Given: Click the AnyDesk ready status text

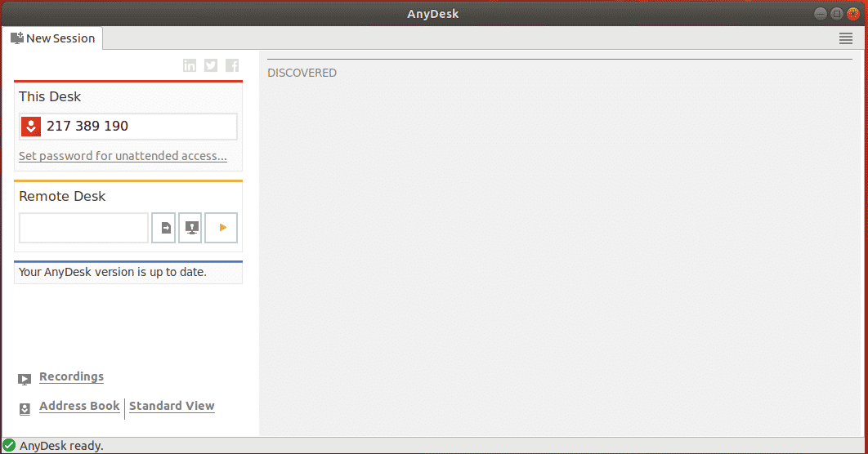Looking at the screenshot, I should point(61,446).
